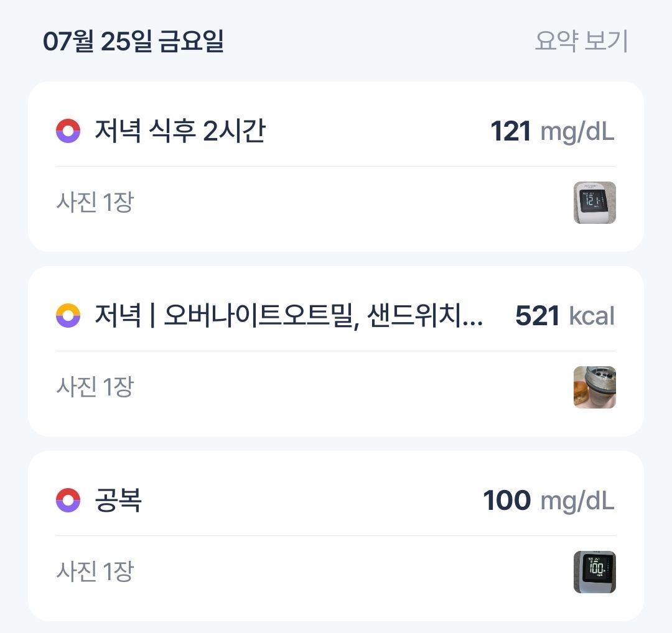672x633 pixels.
Task: Click the 121 mg/dL reading value
Action: tap(553, 131)
